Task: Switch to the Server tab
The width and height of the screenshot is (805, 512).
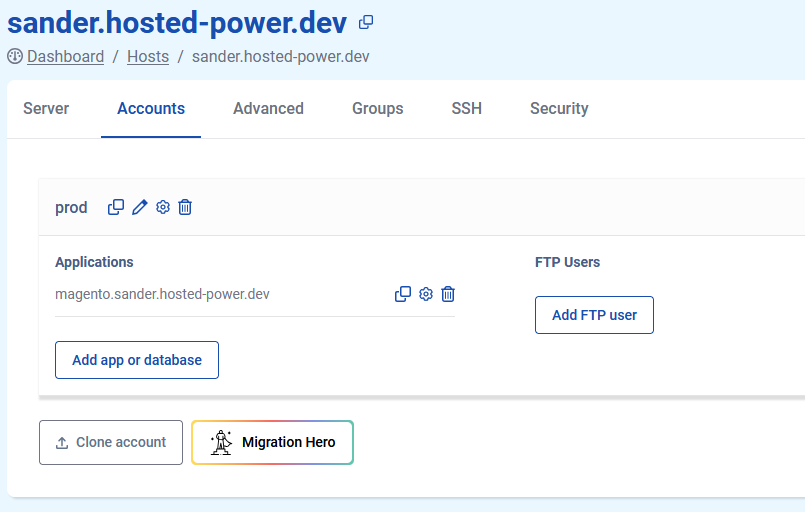Action: [46, 109]
